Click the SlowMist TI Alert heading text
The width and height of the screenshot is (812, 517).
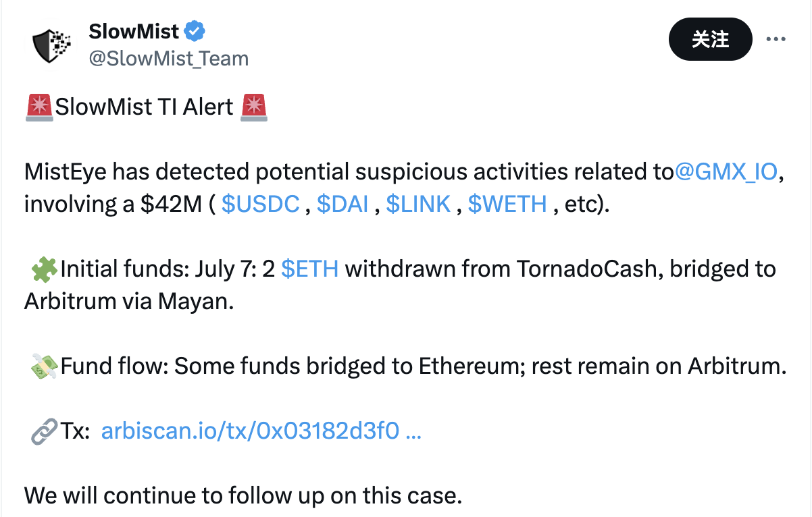pyautogui.click(x=145, y=107)
